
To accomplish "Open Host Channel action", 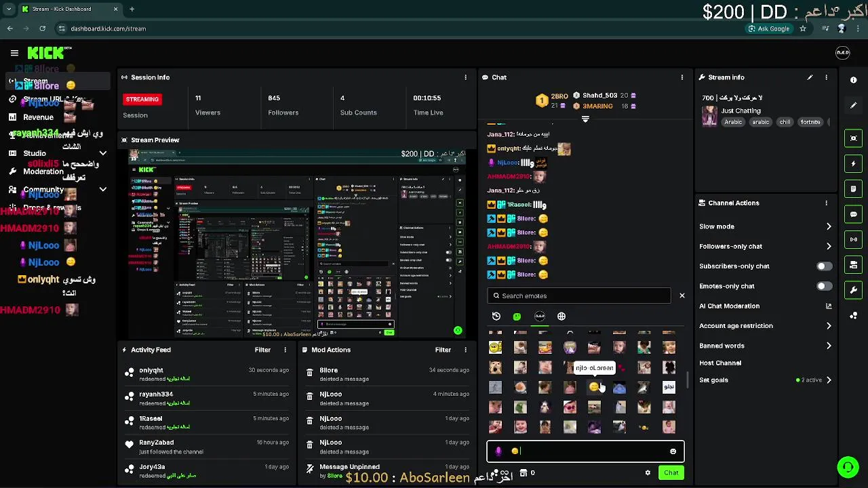I will coord(720,363).
